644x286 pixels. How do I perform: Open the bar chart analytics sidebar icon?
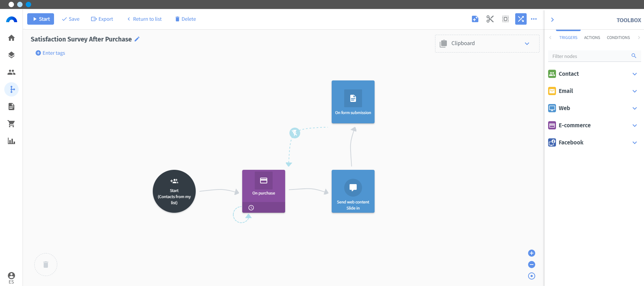[11, 141]
